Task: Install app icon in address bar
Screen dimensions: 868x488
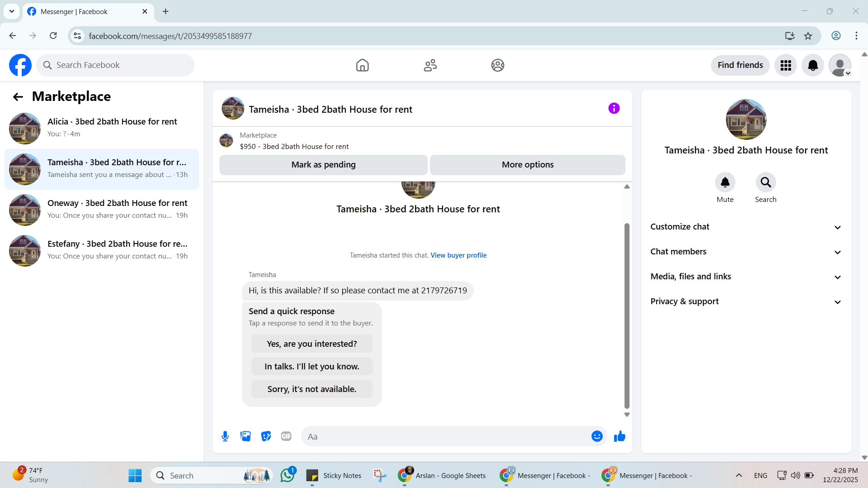Action: 790,36
